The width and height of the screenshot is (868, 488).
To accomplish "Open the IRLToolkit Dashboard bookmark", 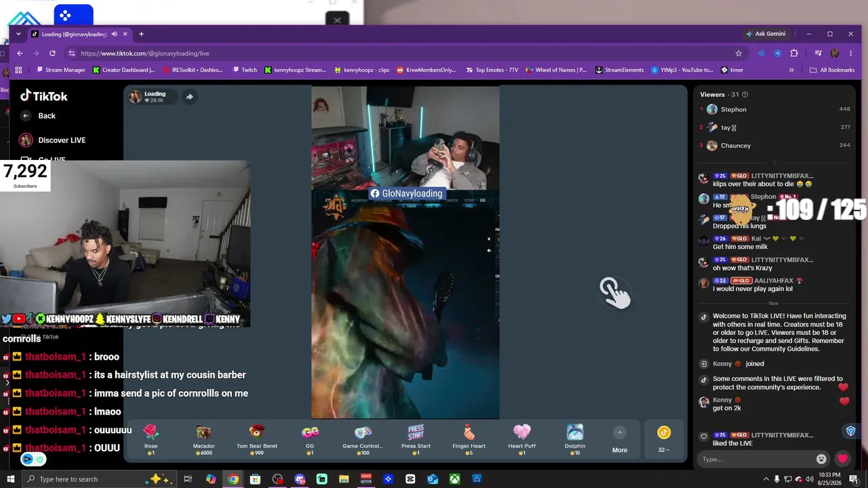I will coord(193,70).
